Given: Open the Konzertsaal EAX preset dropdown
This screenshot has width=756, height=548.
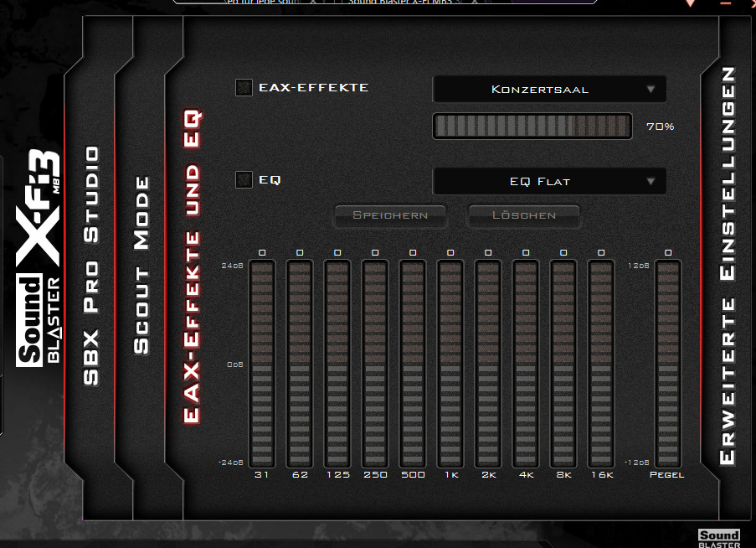Looking at the screenshot, I should click(550, 90).
